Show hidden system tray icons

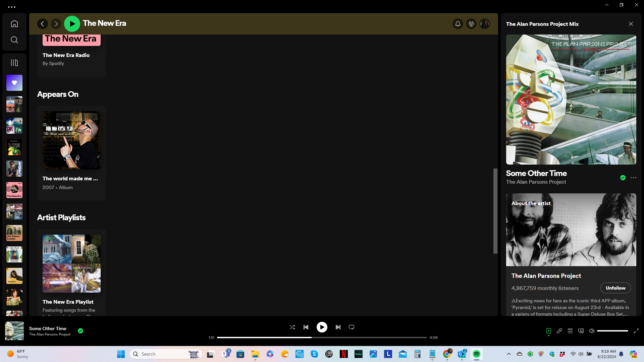coord(508,354)
